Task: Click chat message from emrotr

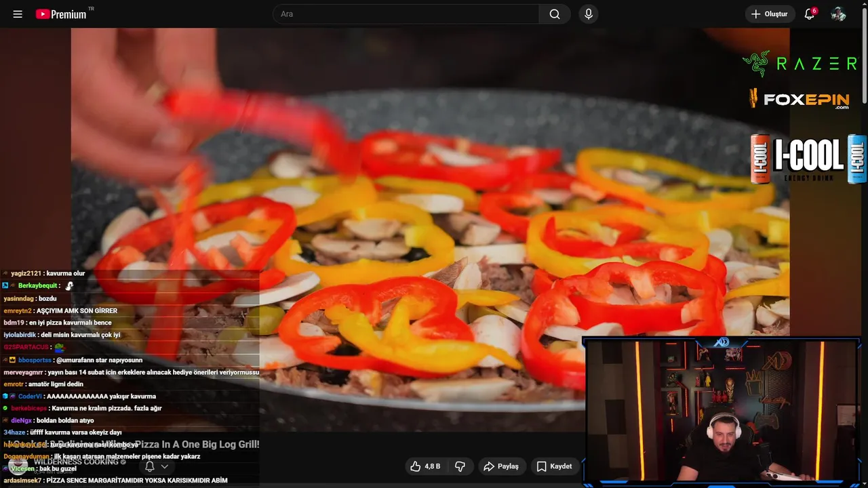Action: coord(43,384)
